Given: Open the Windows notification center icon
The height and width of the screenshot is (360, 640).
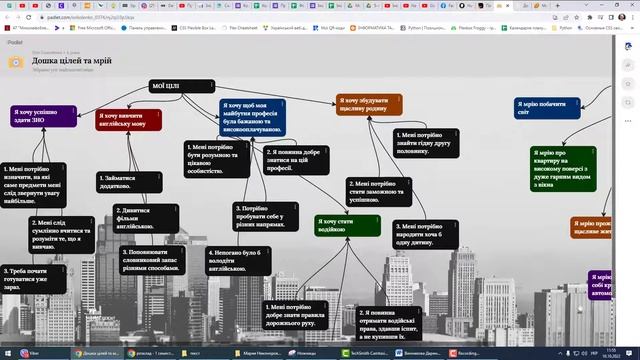Looking at the screenshot, I should click(x=629, y=353).
